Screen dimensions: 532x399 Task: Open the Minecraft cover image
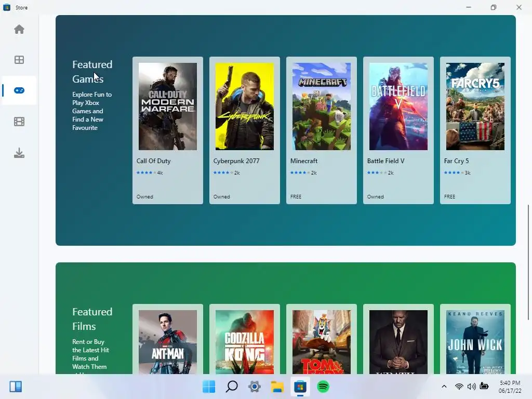[321, 106]
